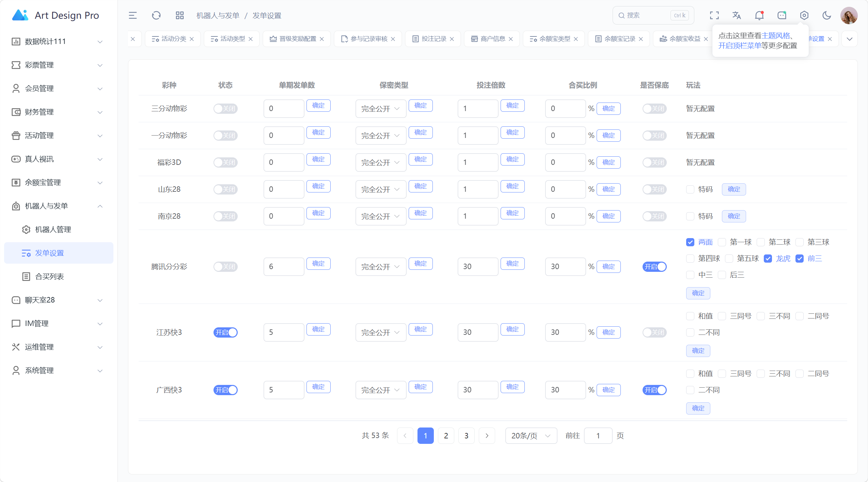
Task: Close the 活动分类 tab
Action: click(192, 39)
